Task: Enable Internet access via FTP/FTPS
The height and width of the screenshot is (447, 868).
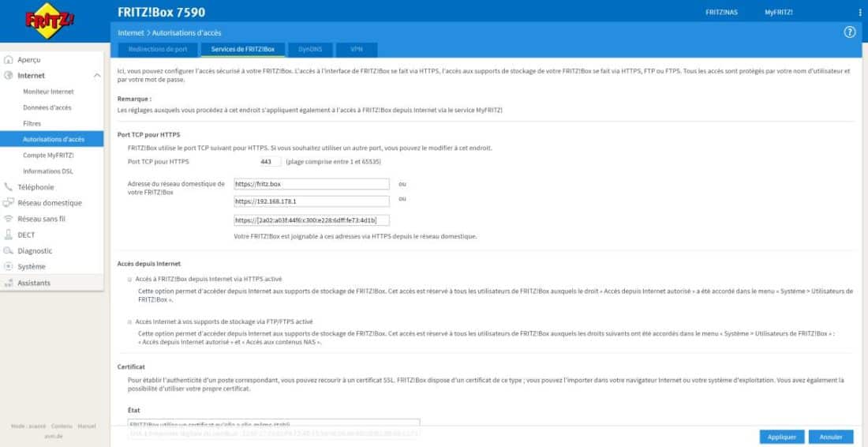Action: tap(130, 321)
